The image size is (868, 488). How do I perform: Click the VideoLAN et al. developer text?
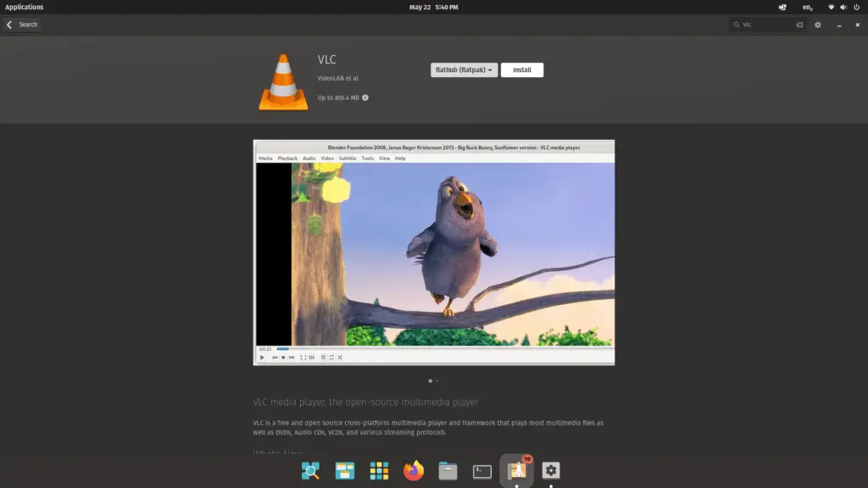(338, 78)
